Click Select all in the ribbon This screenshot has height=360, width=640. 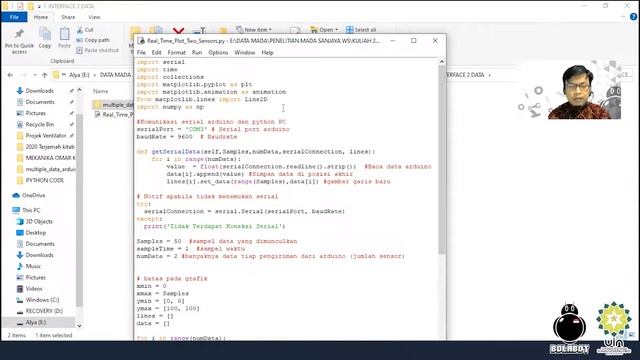coord(361,30)
